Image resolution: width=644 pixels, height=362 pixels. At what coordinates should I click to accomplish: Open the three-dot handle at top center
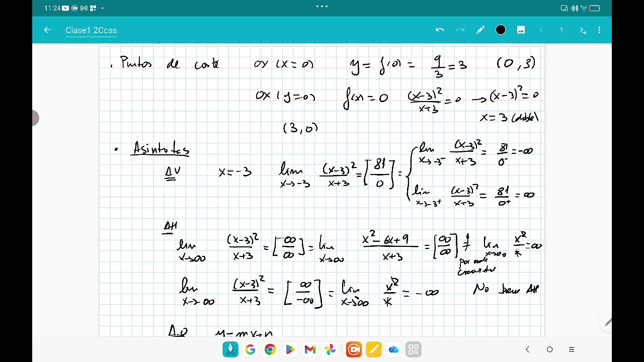click(x=322, y=7)
